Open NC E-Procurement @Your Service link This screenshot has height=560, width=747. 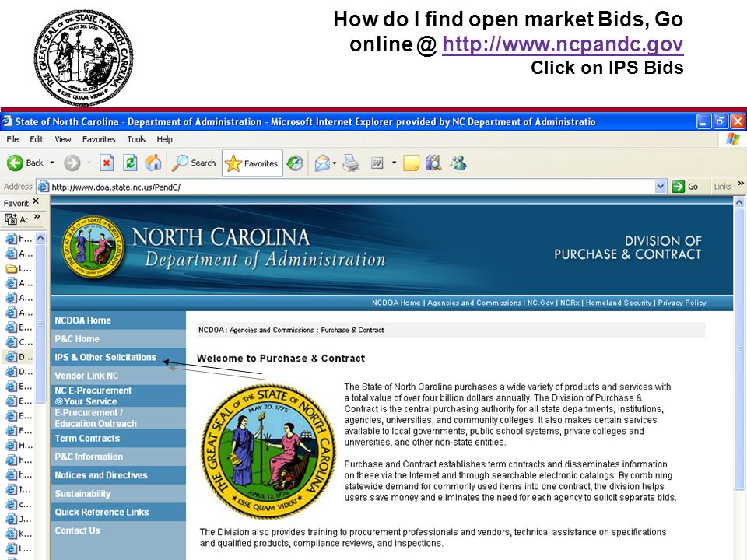pyautogui.click(x=93, y=396)
